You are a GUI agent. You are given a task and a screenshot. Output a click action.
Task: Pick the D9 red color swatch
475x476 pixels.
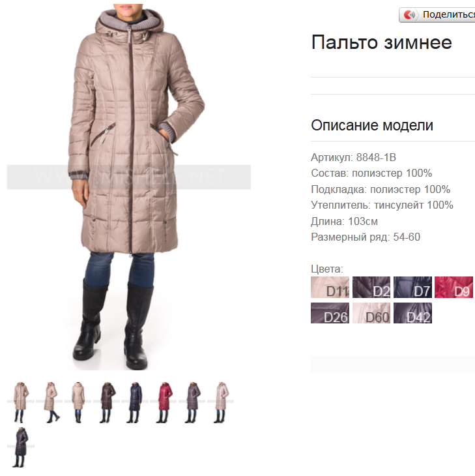point(453,287)
